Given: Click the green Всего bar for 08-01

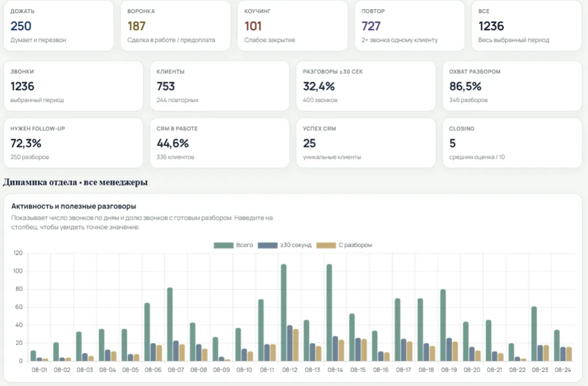Looking at the screenshot, I should coord(34,356).
